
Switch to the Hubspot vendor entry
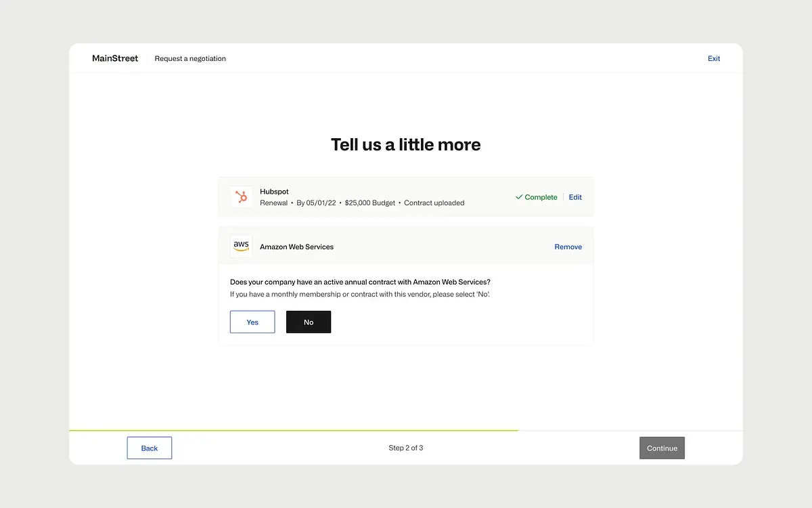click(273, 192)
